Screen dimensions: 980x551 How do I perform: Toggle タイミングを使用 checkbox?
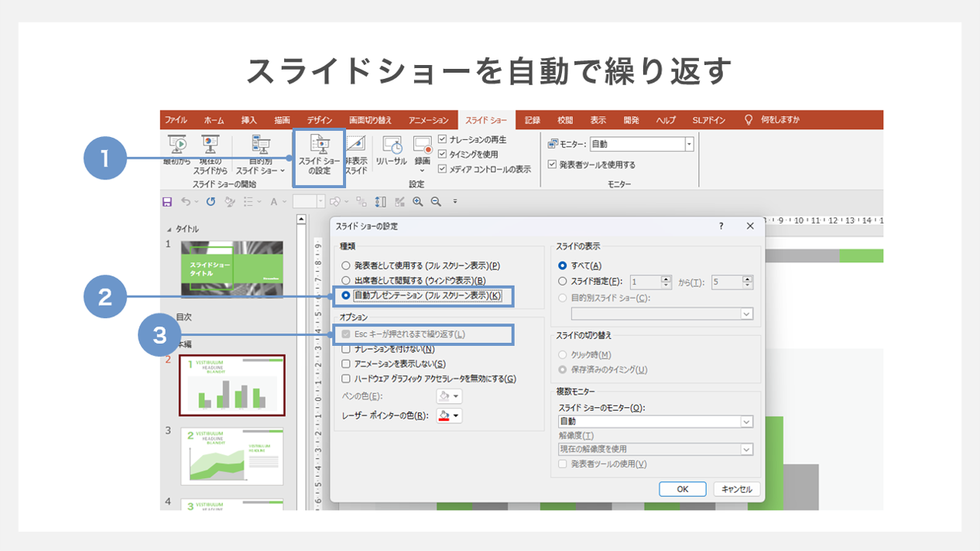442,154
